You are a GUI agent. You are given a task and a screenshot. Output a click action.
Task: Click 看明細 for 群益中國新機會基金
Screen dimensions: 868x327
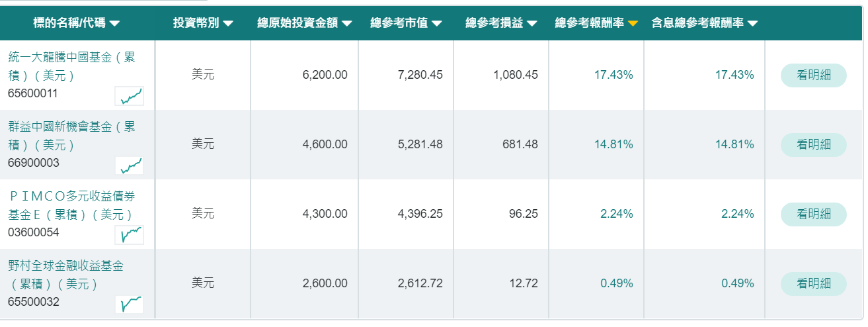[814, 145]
